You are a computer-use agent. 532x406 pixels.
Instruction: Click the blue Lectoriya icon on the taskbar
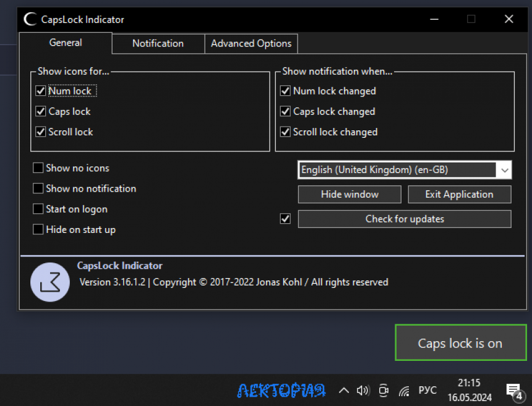[281, 391]
